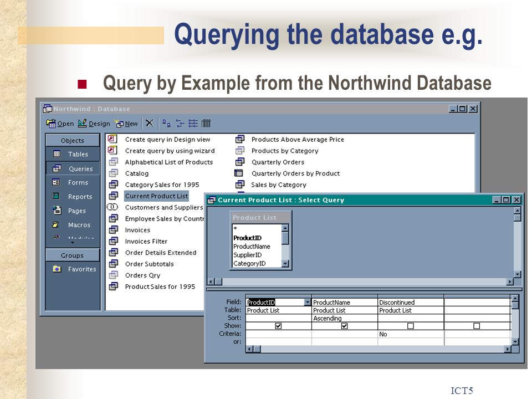
Task: Click ProductName in Product List field box
Action: (252, 246)
